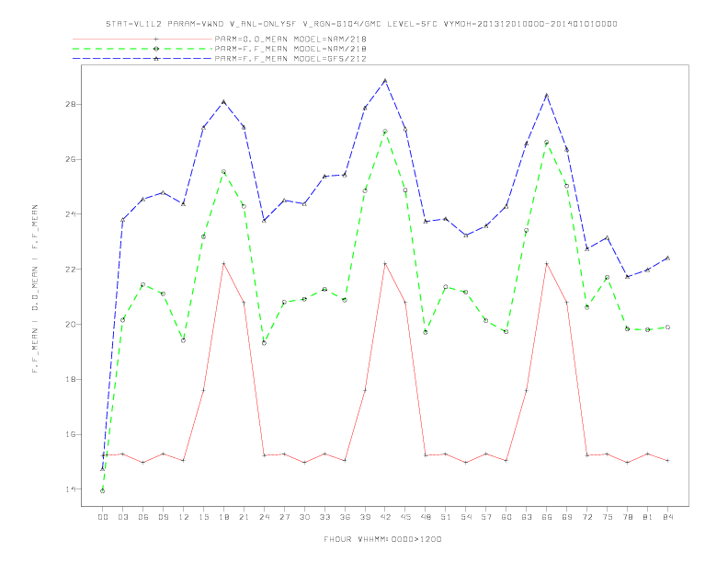
Task: Click x-axis tick label 84
Action: [667, 517]
